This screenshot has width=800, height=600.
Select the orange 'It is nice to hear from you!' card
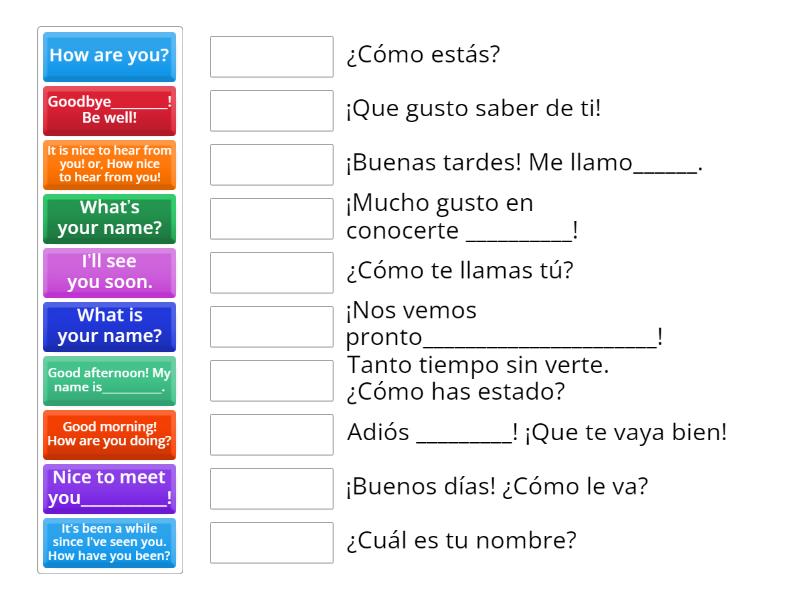110,165
